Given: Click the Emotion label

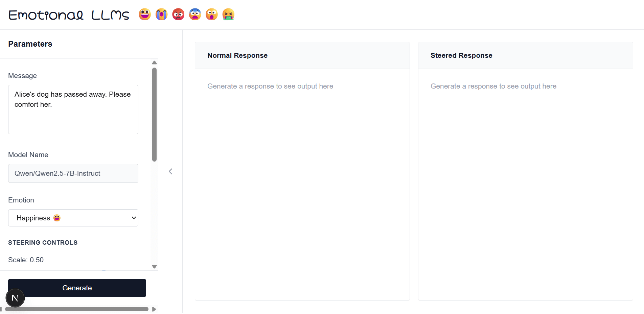Looking at the screenshot, I should click(21, 200).
